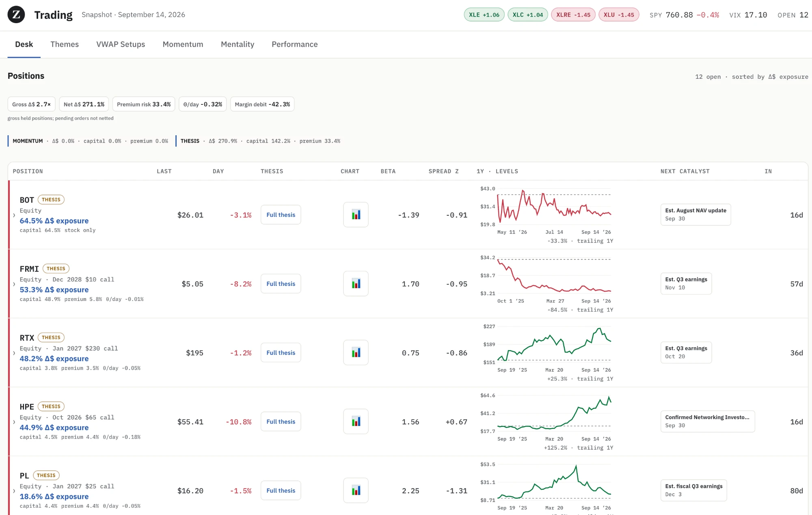The image size is (812, 515).
Task: Click the XLRE -1.45 sector chip
Action: click(573, 15)
